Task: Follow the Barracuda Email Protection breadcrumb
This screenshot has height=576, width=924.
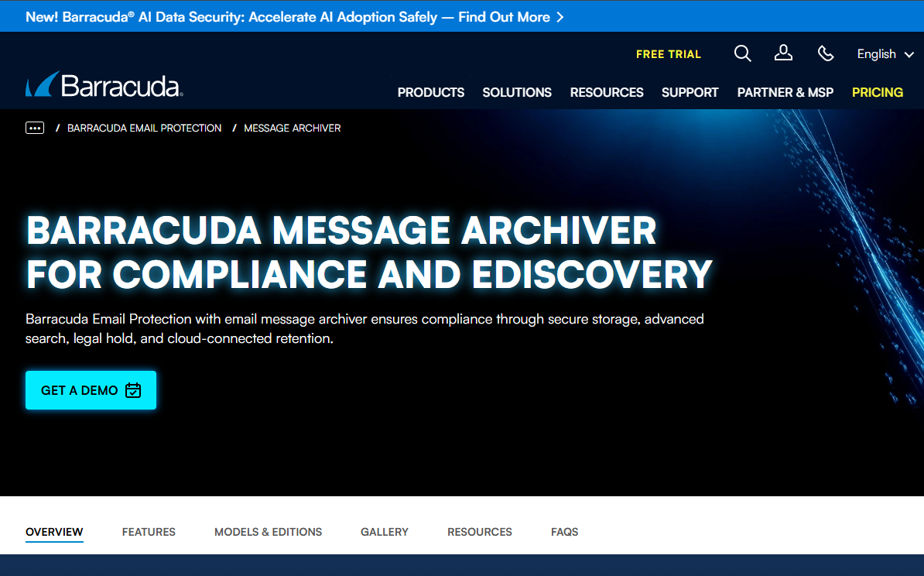Action: (145, 128)
